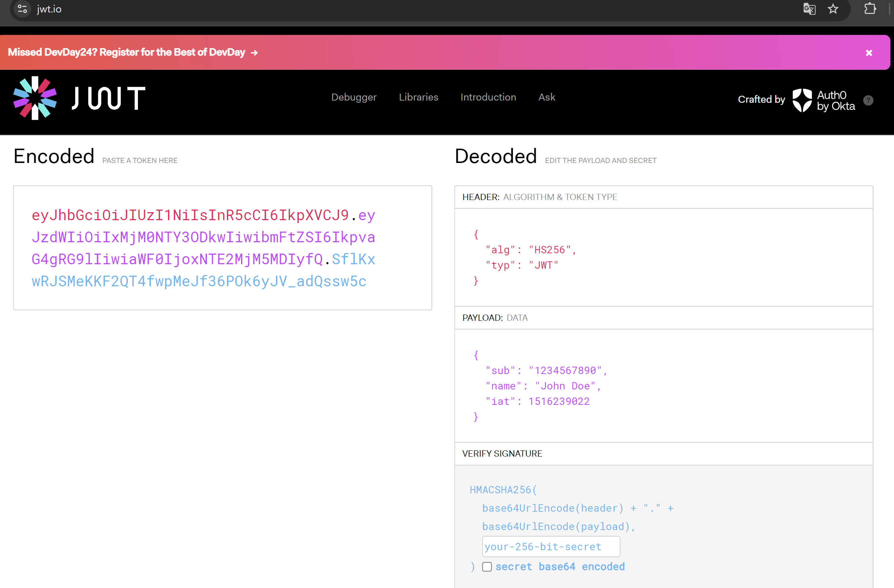
Task: Enable secret base64 encoded checkbox
Action: [x=487, y=567]
